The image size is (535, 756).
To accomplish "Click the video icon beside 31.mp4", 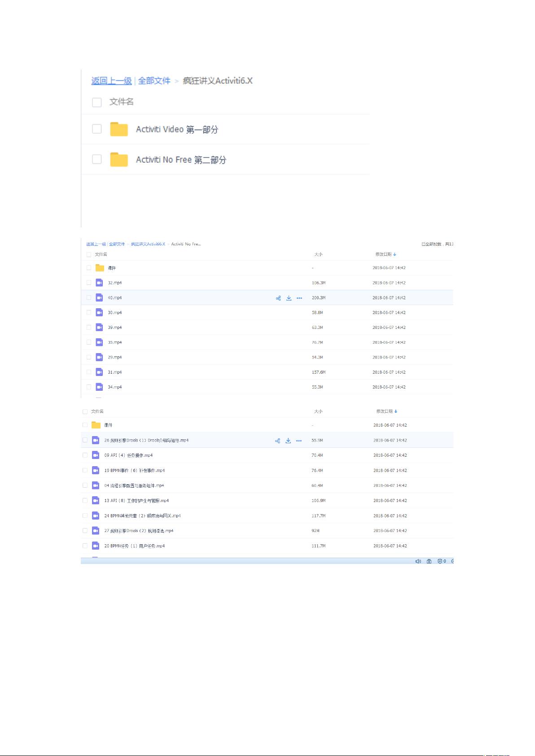I will pos(99,372).
